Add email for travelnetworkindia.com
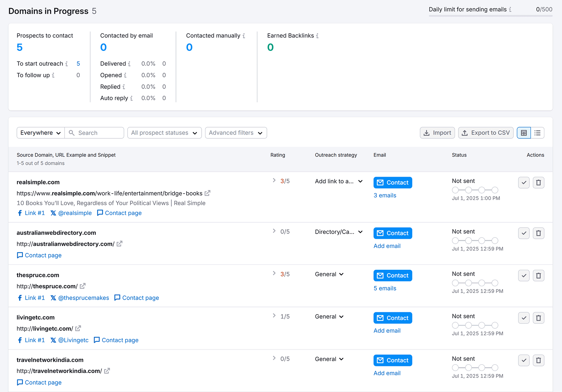The width and height of the screenshot is (562, 392). [387, 373]
